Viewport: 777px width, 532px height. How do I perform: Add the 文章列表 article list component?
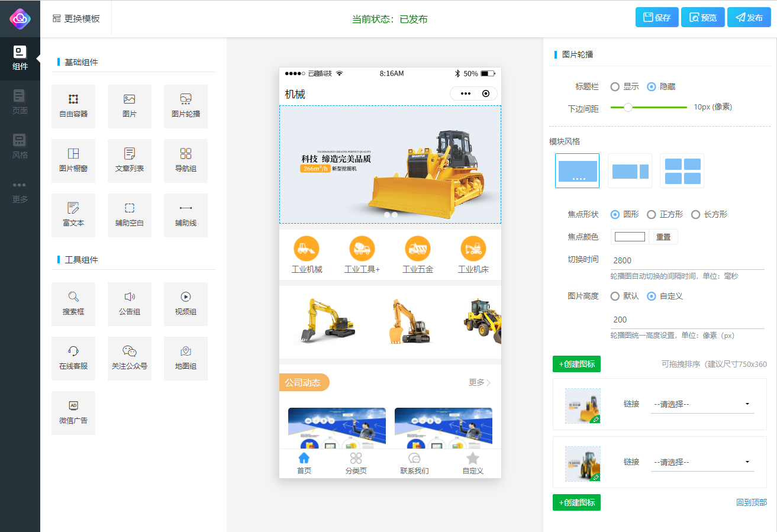pos(129,160)
